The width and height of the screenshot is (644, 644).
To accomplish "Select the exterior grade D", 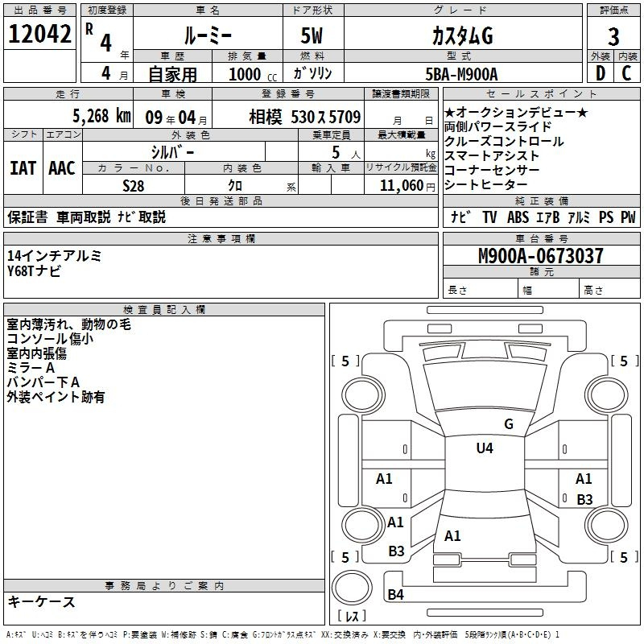I will [x=601, y=73].
